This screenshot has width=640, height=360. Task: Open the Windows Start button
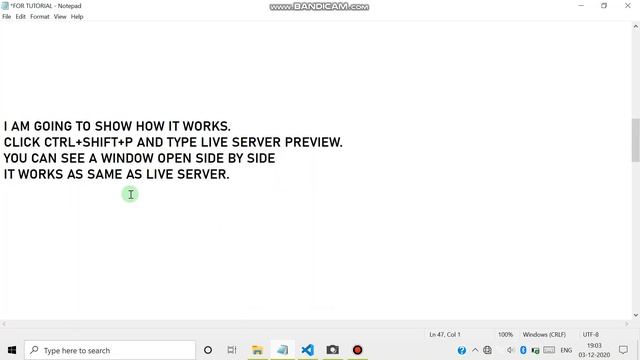tap(12, 350)
